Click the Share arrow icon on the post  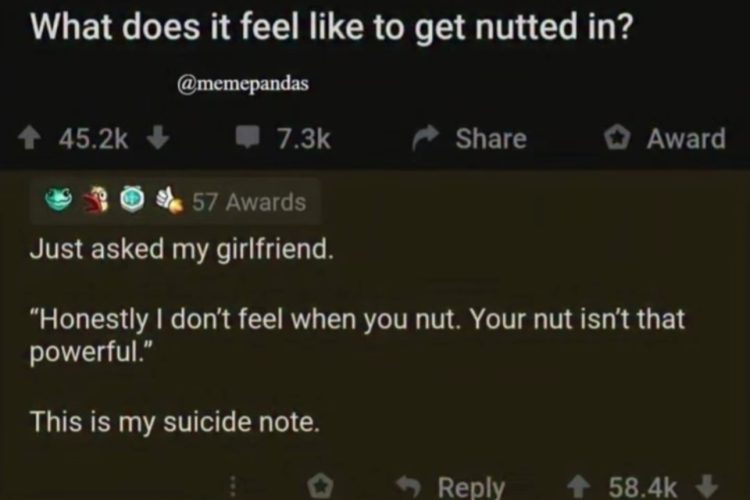(426, 139)
